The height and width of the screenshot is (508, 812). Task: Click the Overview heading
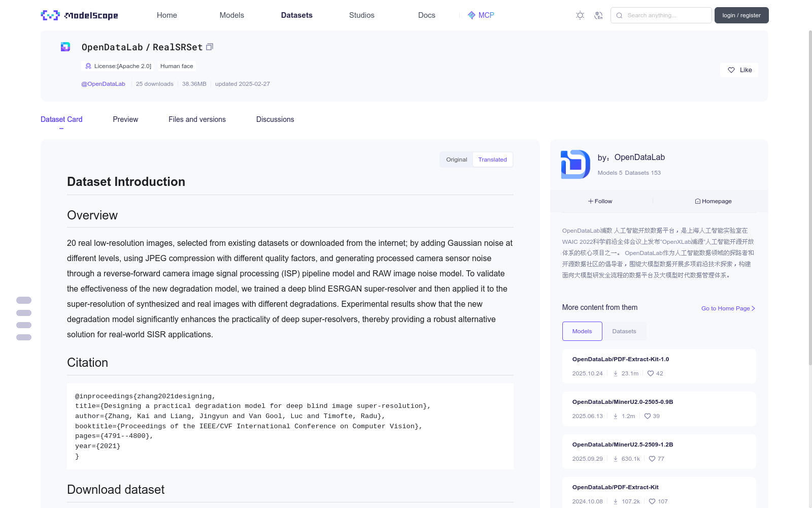coord(92,215)
